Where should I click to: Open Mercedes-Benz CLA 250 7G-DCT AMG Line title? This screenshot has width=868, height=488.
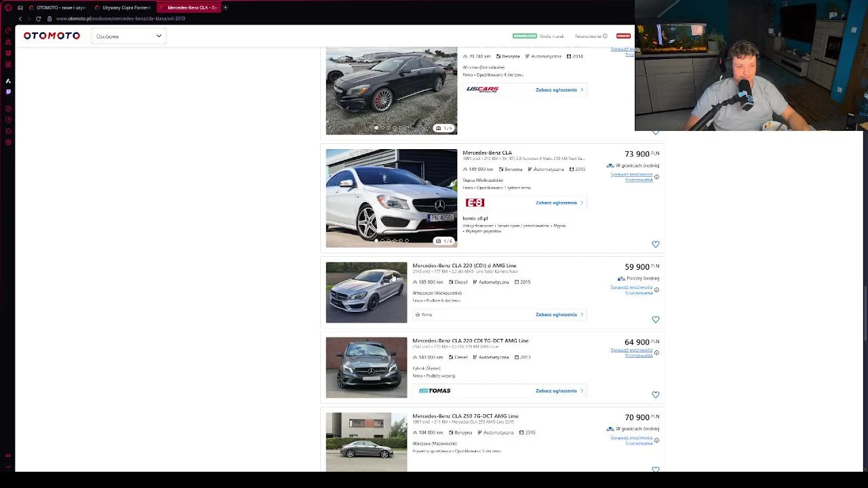(x=465, y=416)
